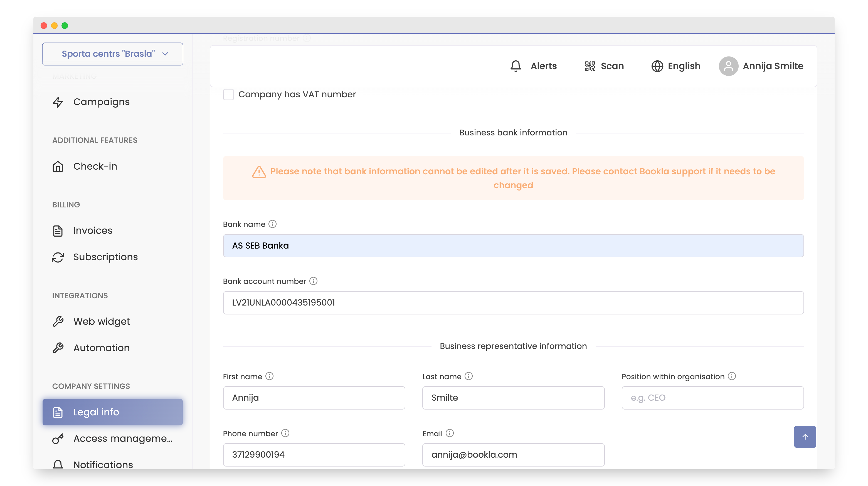Viewport: 868px width, 486px height.
Task: Click the Email field info icon
Action: click(450, 433)
